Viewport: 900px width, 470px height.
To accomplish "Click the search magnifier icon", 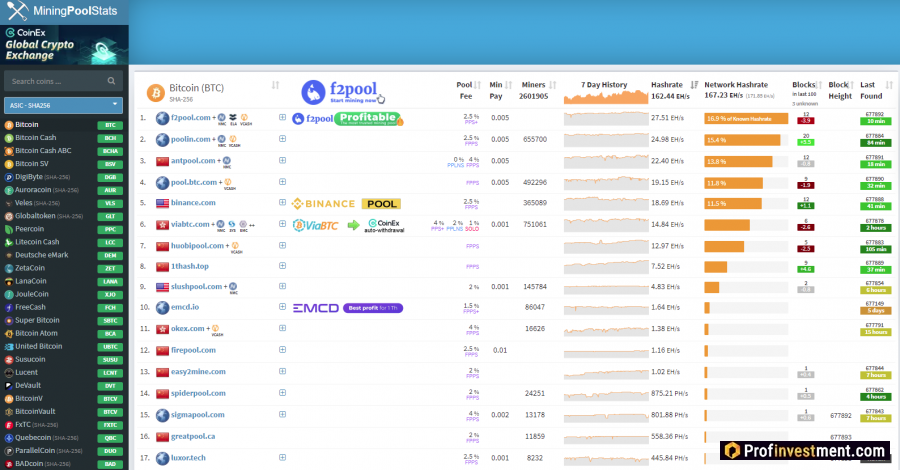I will click(x=111, y=81).
